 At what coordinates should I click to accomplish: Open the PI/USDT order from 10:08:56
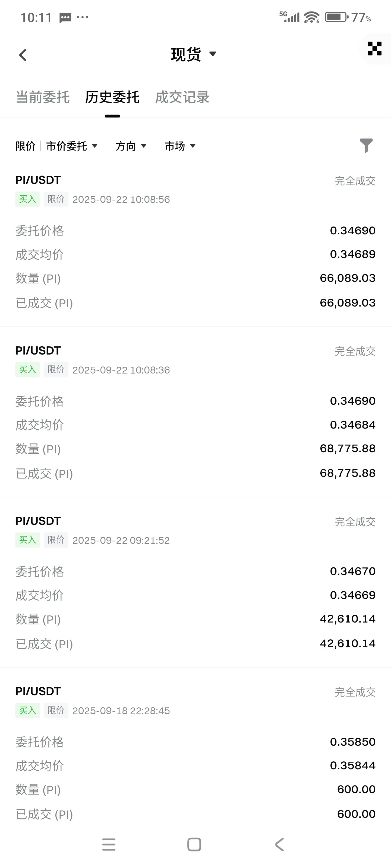tap(195, 241)
